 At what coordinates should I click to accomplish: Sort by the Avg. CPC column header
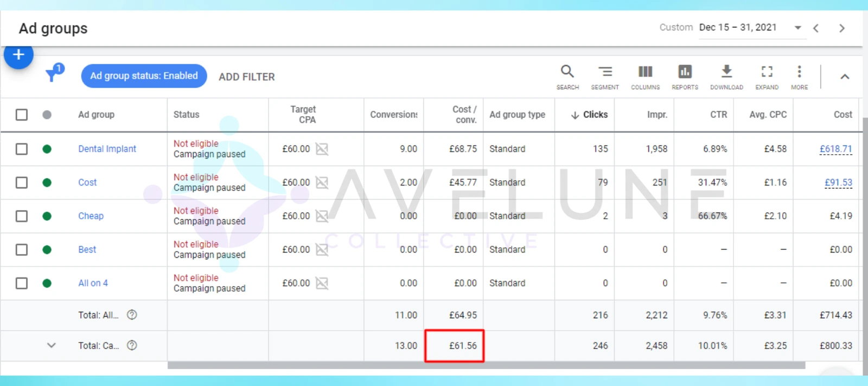[768, 115]
